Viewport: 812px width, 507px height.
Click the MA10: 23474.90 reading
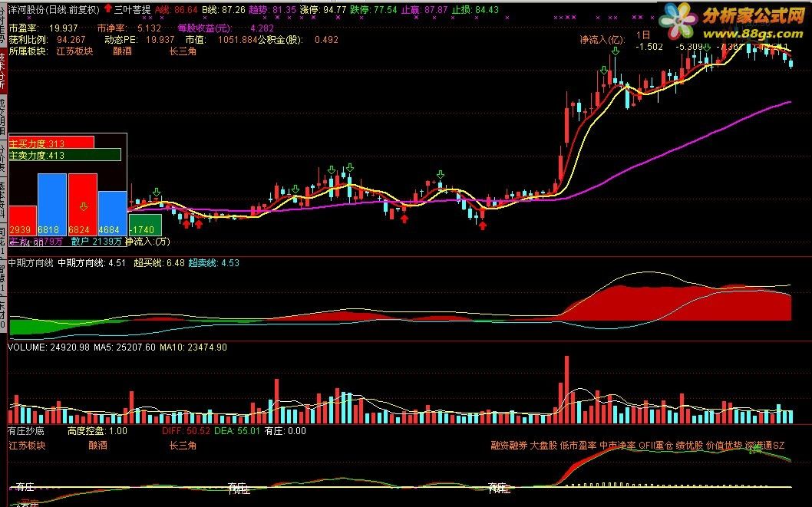point(193,347)
